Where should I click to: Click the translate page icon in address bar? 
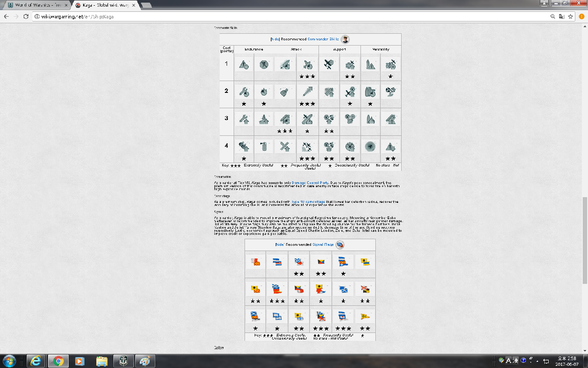tap(562, 16)
